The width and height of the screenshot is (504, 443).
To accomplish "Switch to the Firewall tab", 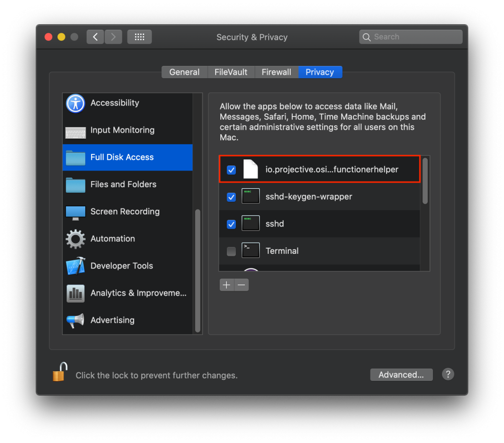I will pyautogui.click(x=276, y=72).
